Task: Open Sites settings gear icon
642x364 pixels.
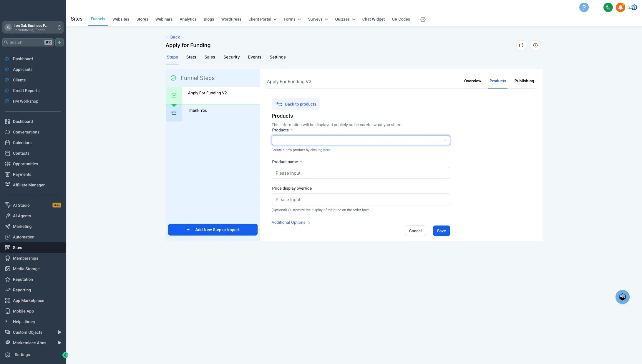Action: pos(423,19)
